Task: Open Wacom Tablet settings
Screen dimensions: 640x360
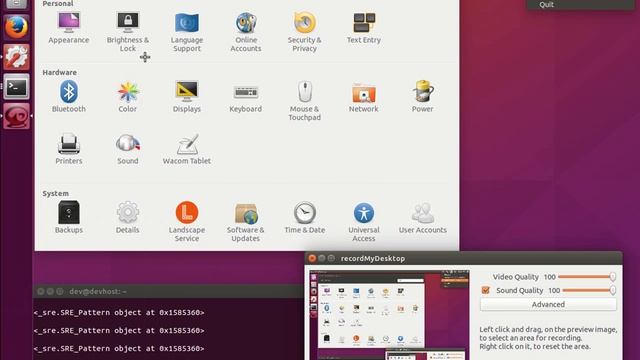Action: click(x=187, y=149)
